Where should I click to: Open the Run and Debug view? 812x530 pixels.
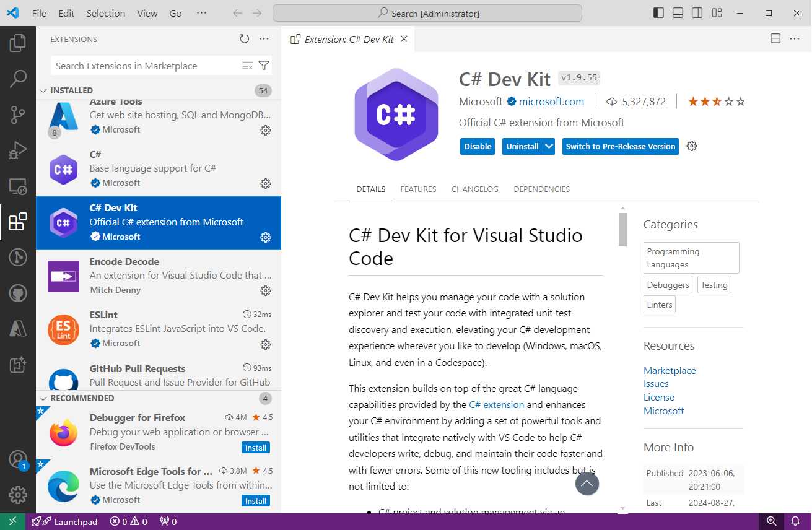tap(18, 150)
